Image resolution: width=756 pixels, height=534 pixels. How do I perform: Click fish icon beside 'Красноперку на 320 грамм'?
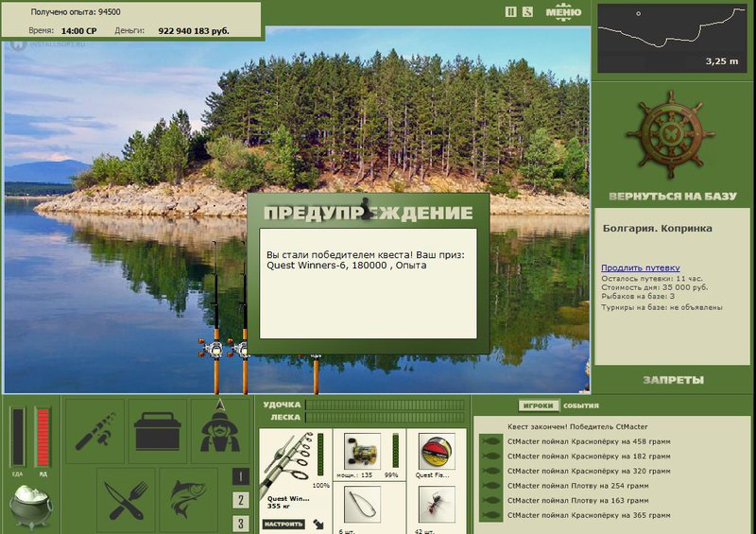click(x=490, y=471)
